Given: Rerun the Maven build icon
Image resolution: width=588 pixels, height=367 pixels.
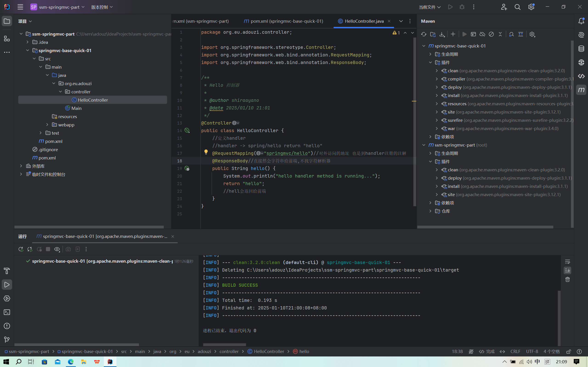Looking at the screenshot, I should tap(21, 249).
